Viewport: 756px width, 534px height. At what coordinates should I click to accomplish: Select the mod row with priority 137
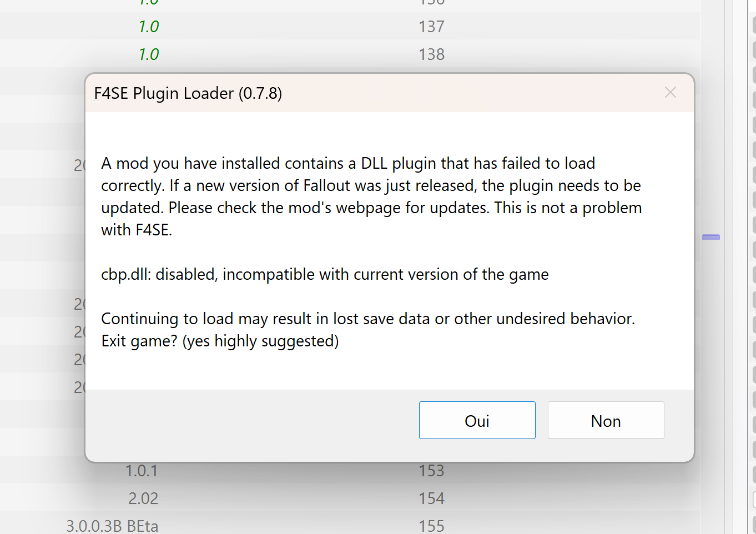point(350,26)
